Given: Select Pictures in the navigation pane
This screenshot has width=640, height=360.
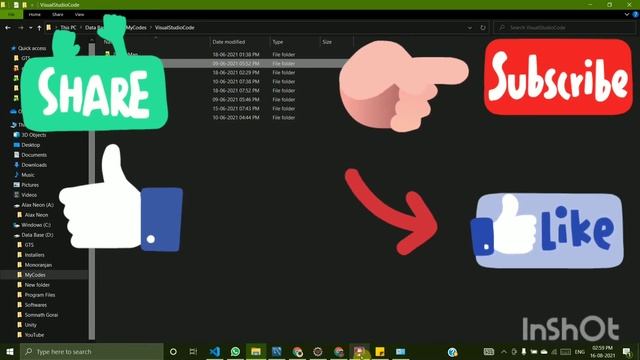Looking at the screenshot, I should pyautogui.click(x=30, y=185).
